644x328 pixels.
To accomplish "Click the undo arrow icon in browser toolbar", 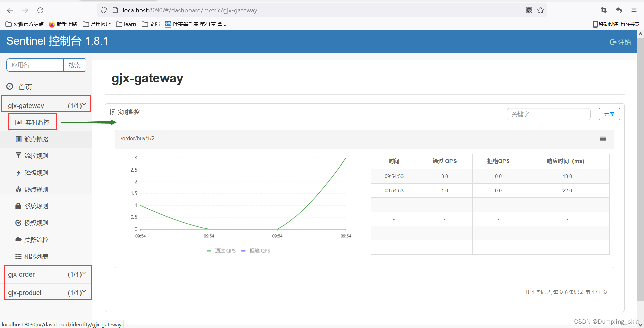I will click(619, 10).
